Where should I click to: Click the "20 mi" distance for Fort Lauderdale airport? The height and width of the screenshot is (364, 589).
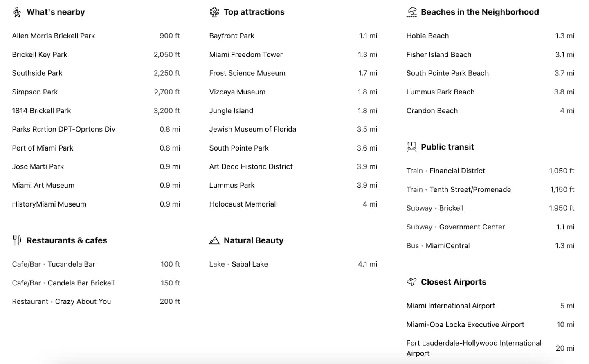pos(565,348)
